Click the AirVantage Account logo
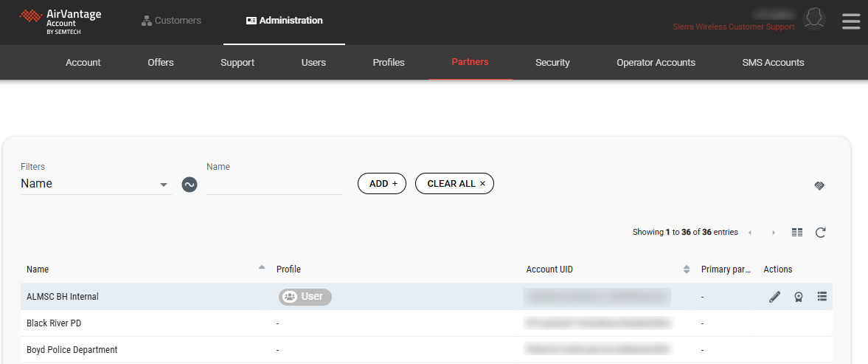The height and width of the screenshot is (364, 868). coord(60,21)
